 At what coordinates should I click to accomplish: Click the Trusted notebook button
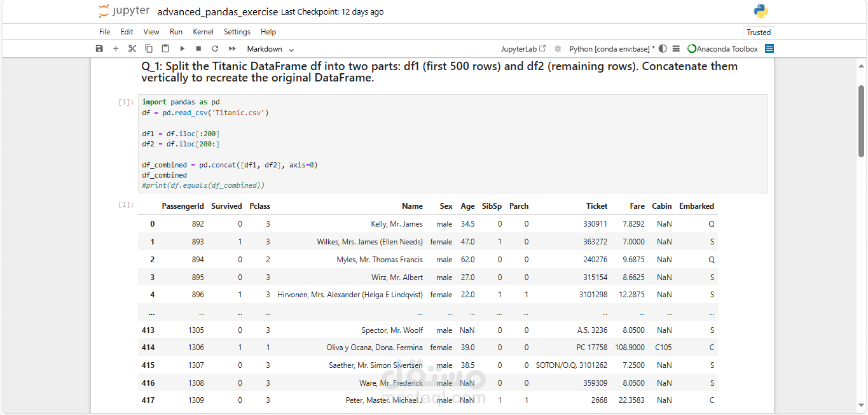coord(758,32)
